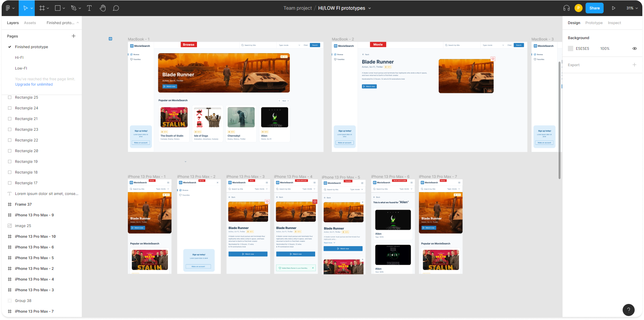Screen dimensions: 644x320
Task: Check the Rectangle 19 layer checkbox
Action: pos(10,161)
